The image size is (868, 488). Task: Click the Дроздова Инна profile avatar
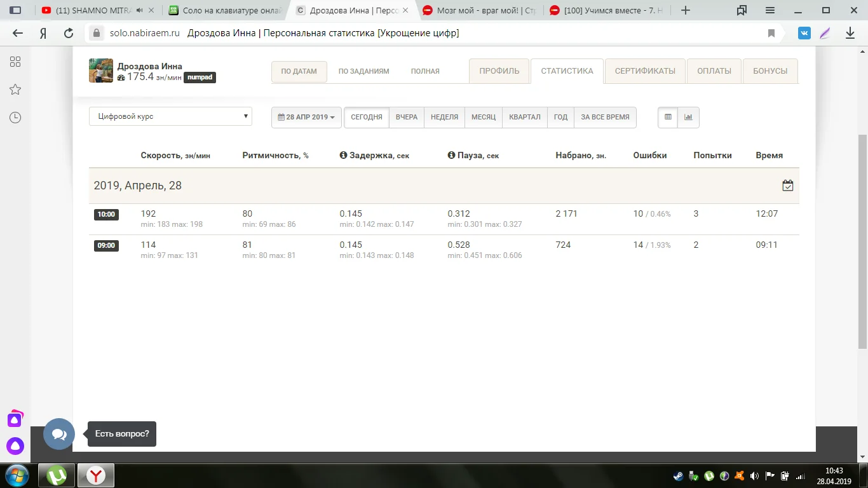[101, 71]
